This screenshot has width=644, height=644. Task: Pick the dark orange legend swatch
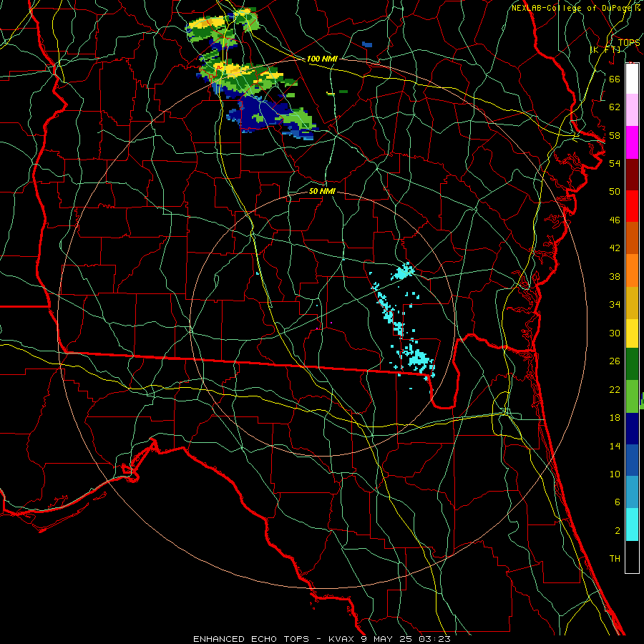coord(632,238)
